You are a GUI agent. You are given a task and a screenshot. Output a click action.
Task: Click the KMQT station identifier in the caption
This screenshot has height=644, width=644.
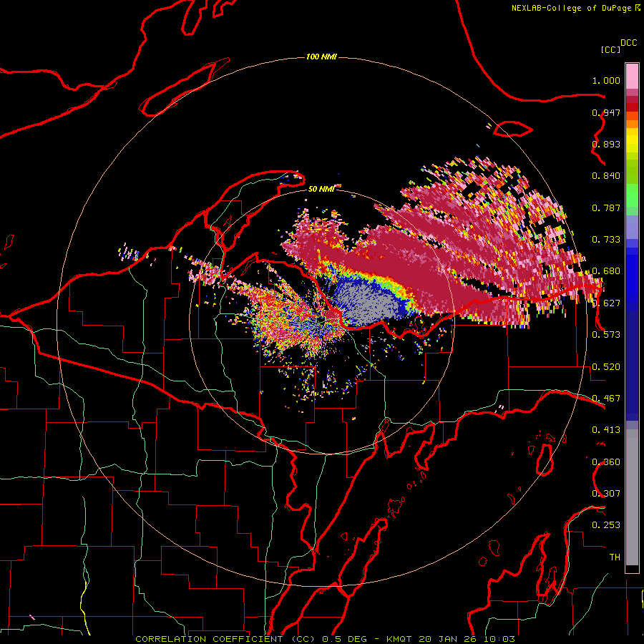(399, 639)
